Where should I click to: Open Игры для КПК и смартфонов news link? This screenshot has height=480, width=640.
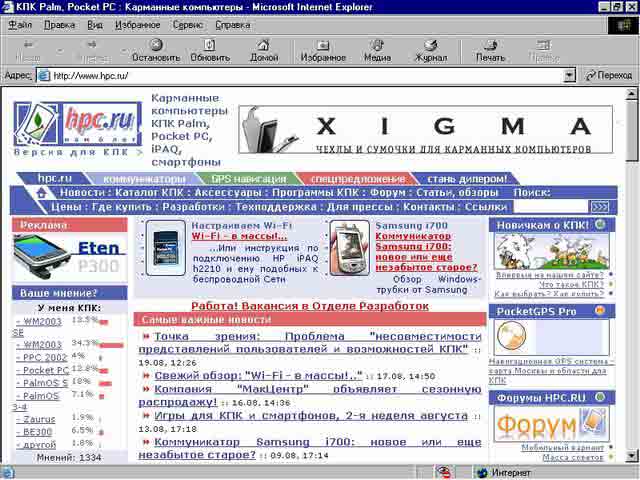(x=311, y=416)
